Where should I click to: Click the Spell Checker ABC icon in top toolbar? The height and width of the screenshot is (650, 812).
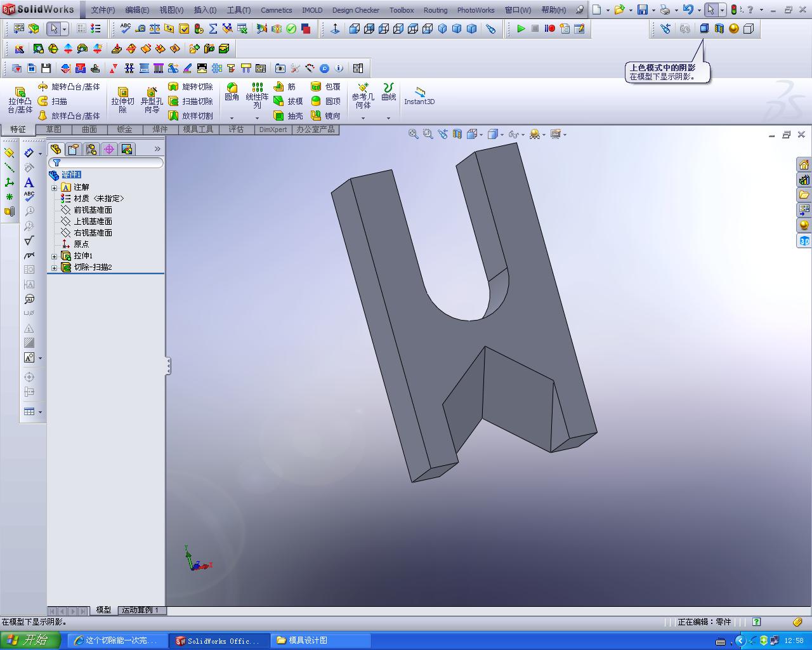tap(125, 29)
